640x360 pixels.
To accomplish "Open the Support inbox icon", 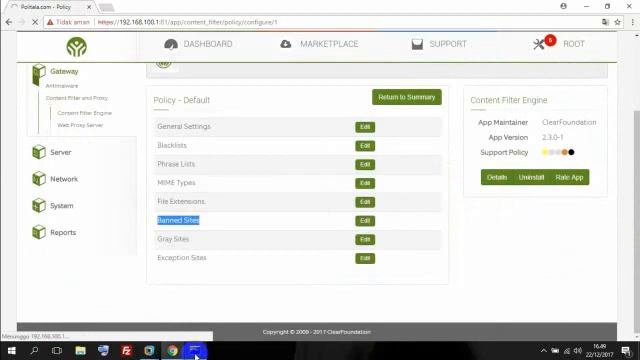I will (x=417, y=44).
